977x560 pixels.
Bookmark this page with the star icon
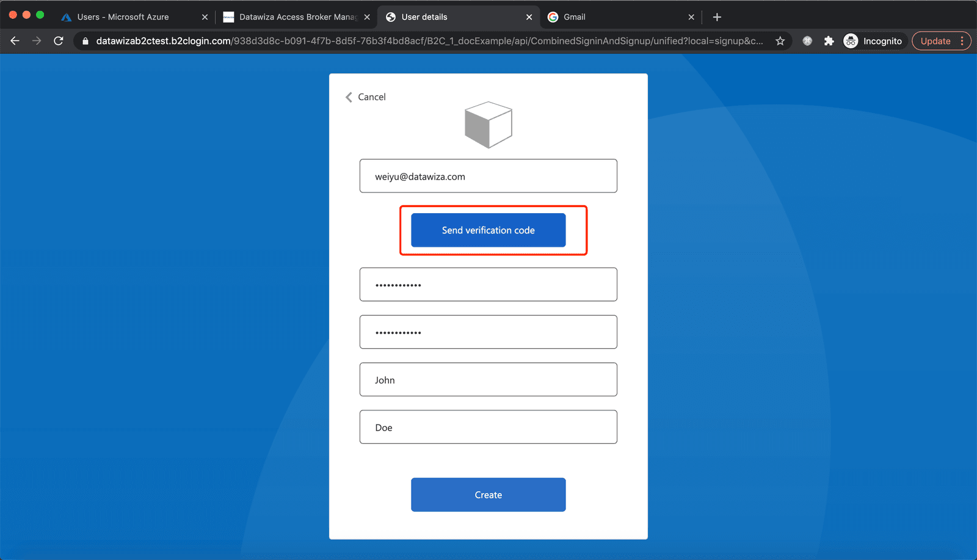(x=780, y=41)
